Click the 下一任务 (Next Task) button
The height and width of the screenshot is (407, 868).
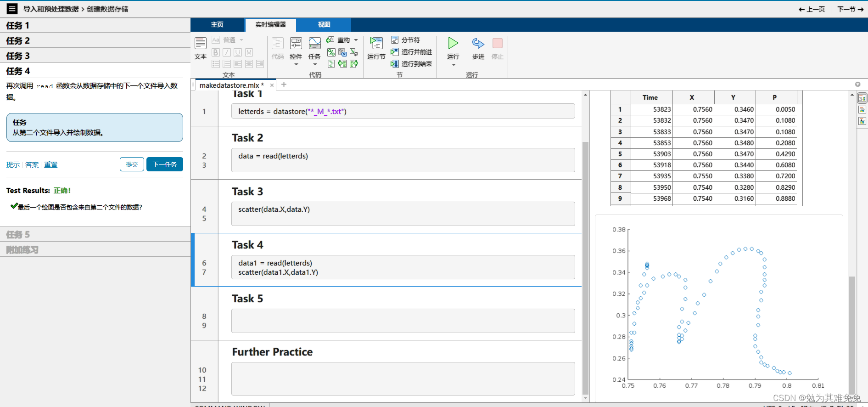pos(165,164)
